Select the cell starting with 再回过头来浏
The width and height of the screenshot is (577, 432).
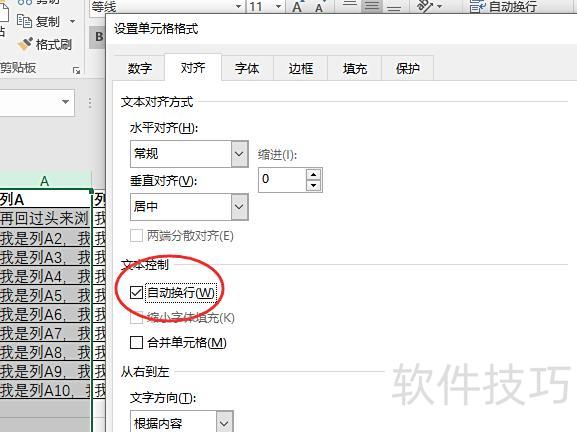click(x=45, y=219)
